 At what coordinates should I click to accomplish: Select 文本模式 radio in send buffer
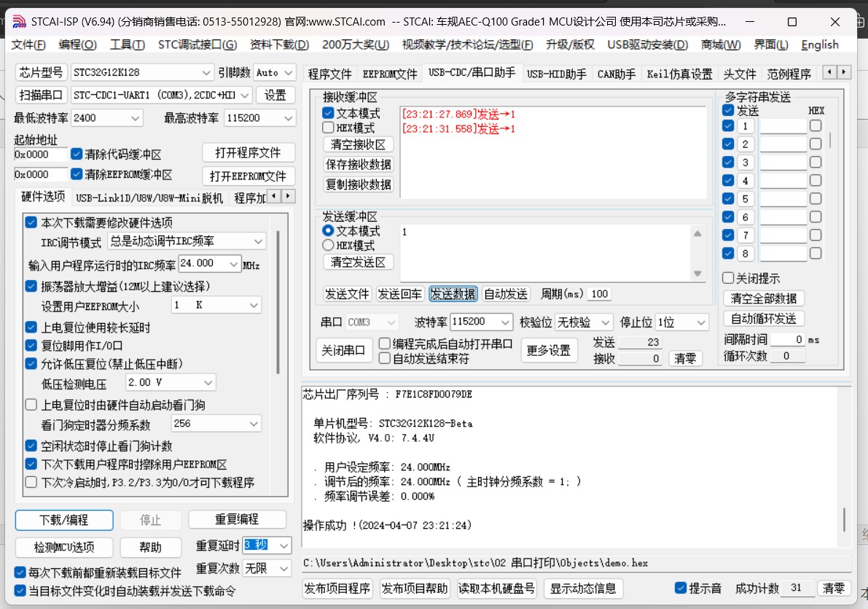point(328,230)
